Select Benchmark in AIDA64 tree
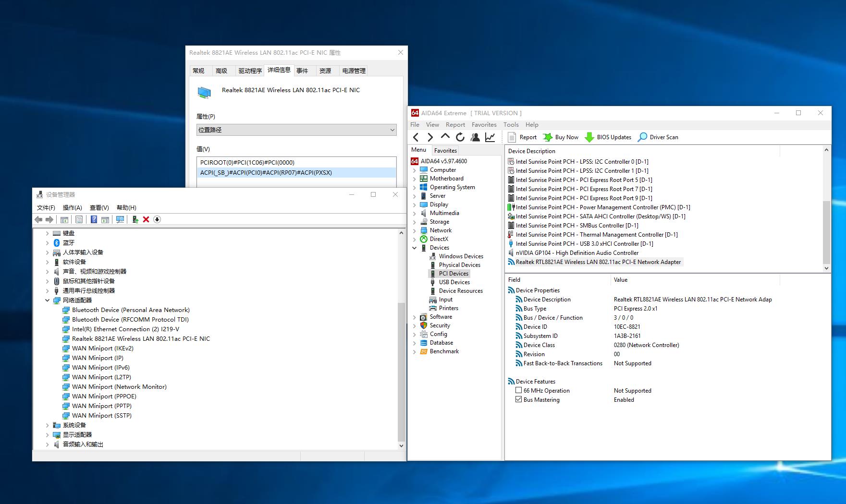846x504 pixels. (x=444, y=351)
